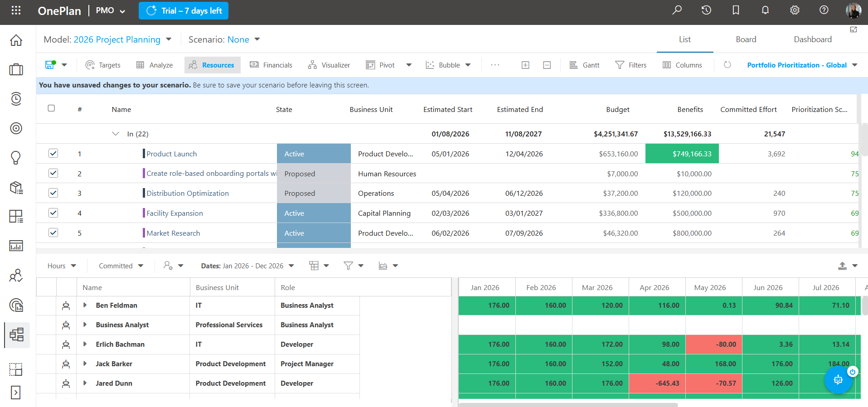Screen dimensions: 868x407
Task: Uncheck the Product Launch row checkbox
Action: 53,153
